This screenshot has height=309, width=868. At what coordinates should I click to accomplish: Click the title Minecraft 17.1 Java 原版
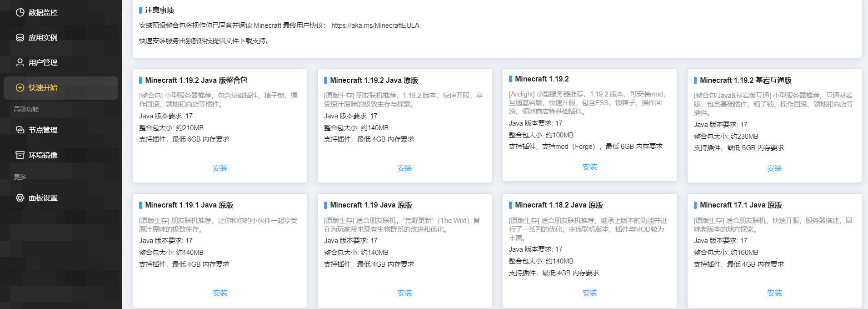point(741,205)
